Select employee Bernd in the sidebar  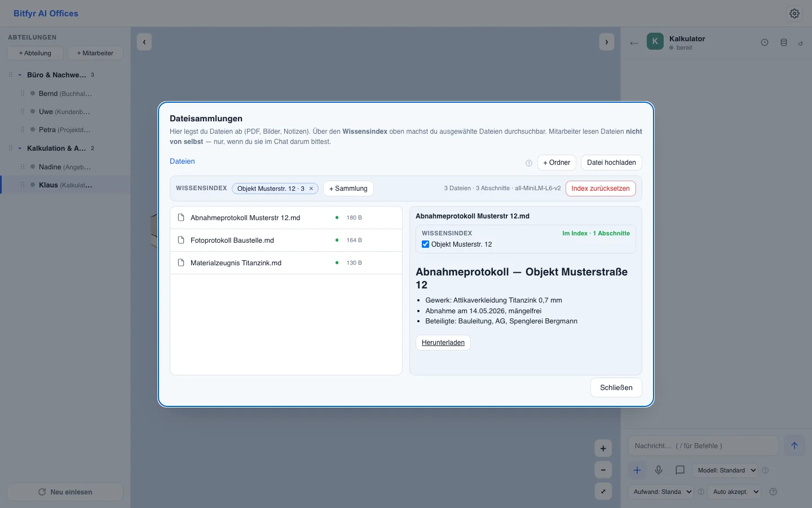[x=65, y=94]
